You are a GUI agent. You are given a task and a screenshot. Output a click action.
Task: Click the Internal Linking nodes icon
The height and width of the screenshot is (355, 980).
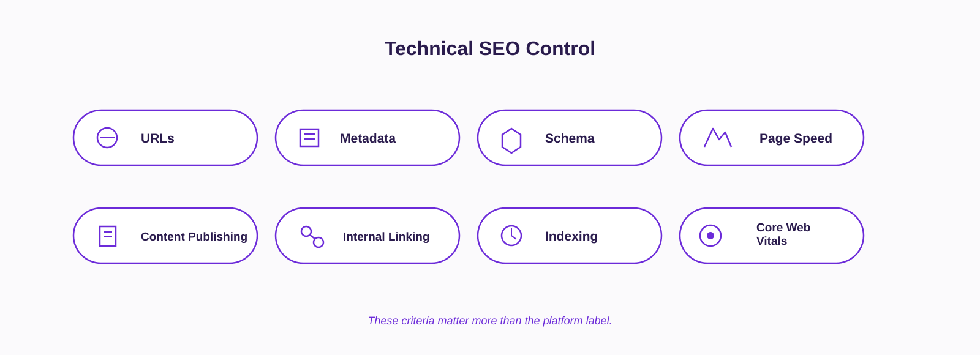312,237
